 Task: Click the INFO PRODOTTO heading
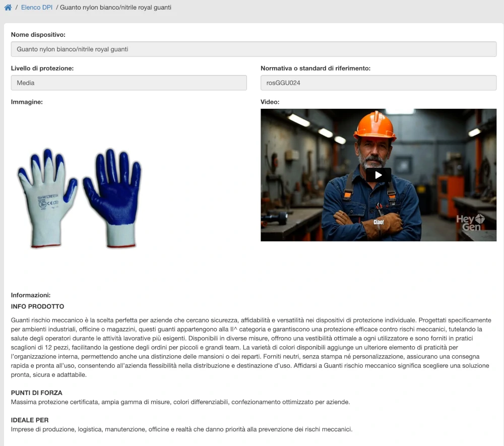(37, 306)
